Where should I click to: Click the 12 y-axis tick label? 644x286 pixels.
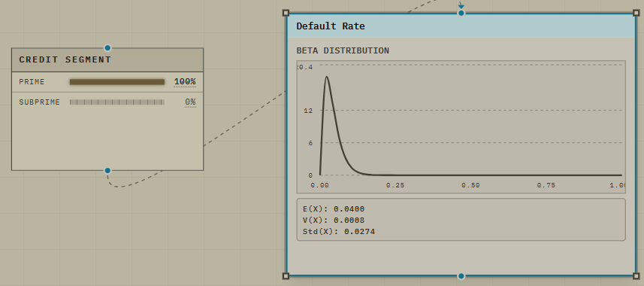click(308, 111)
